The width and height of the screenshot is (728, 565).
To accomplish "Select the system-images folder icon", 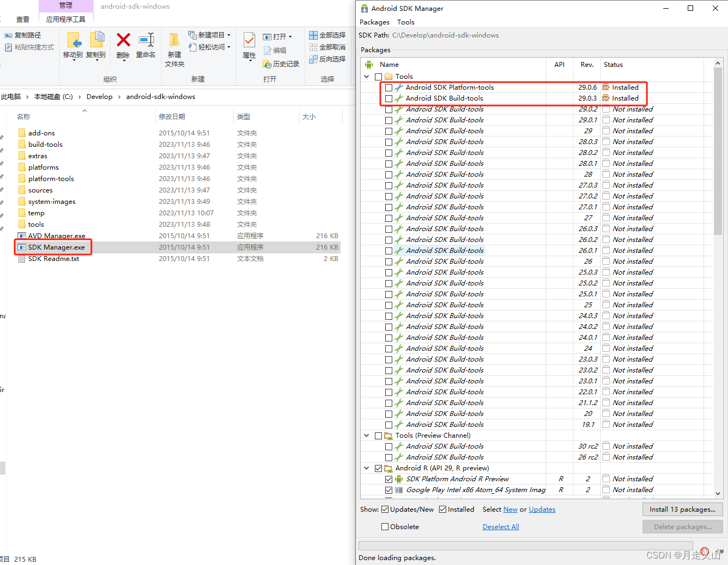I will pos(22,201).
